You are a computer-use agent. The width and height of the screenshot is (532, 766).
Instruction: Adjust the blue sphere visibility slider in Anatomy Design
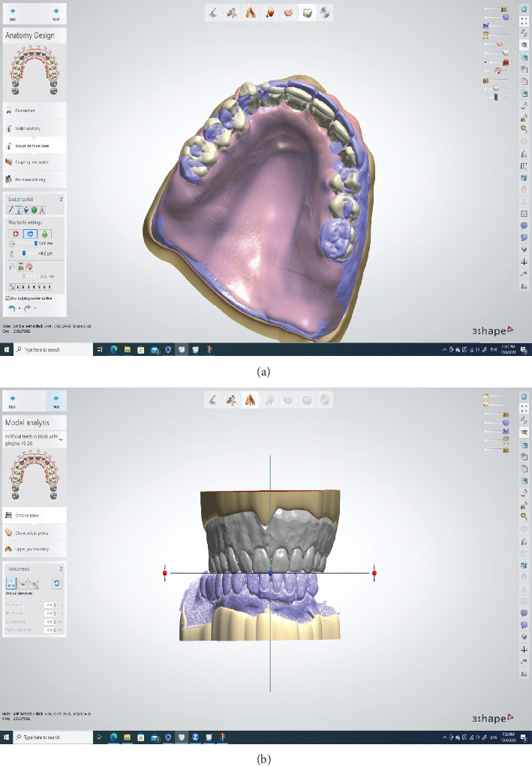coord(506,17)
